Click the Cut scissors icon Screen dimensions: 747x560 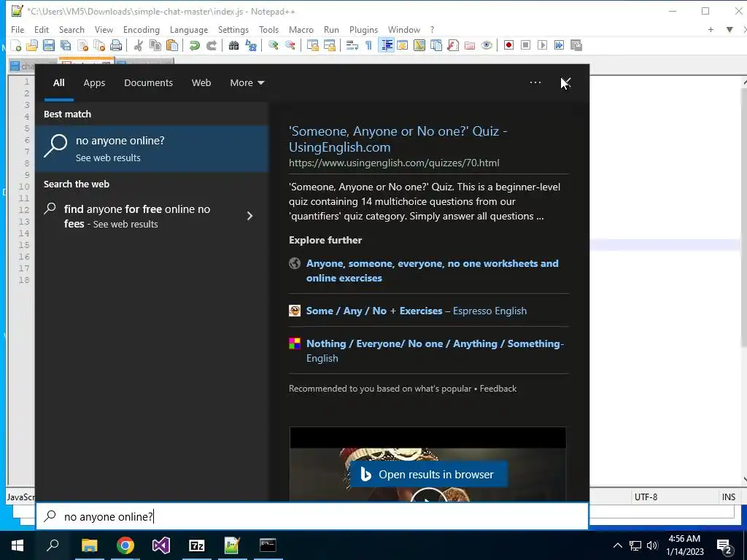pyautogui.click(x=139, y=45)
